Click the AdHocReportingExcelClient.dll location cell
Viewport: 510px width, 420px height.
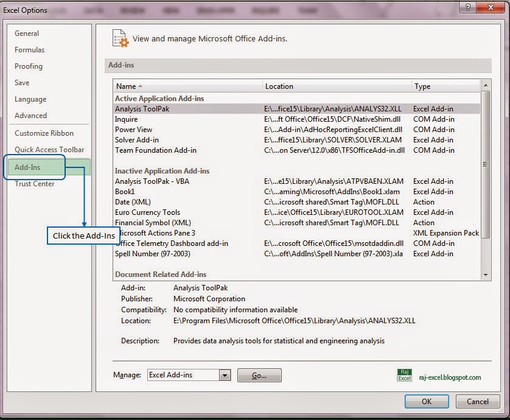[x=333, y=130]
